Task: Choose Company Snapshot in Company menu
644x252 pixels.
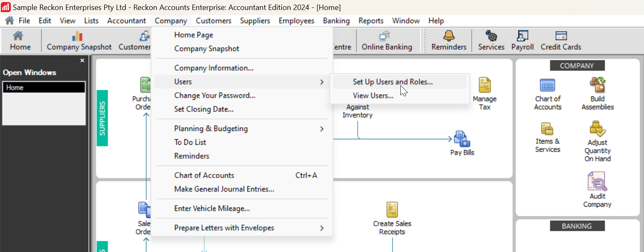Action: tap(242, 49)
